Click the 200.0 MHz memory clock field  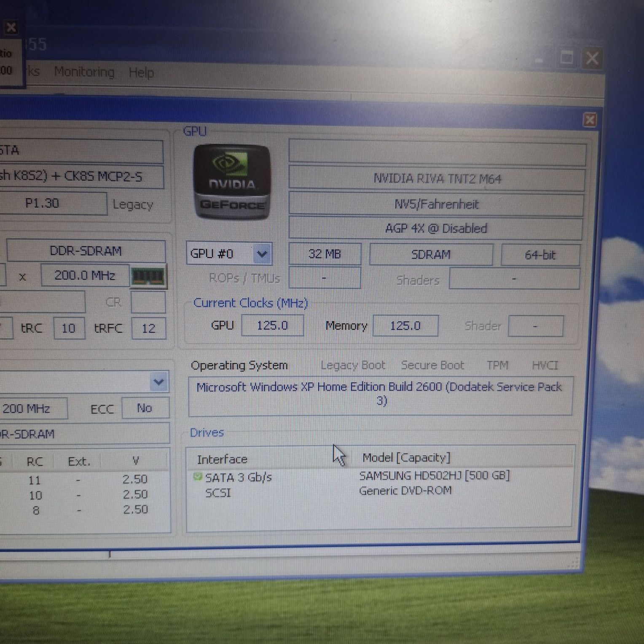click(x=85, y=276)
